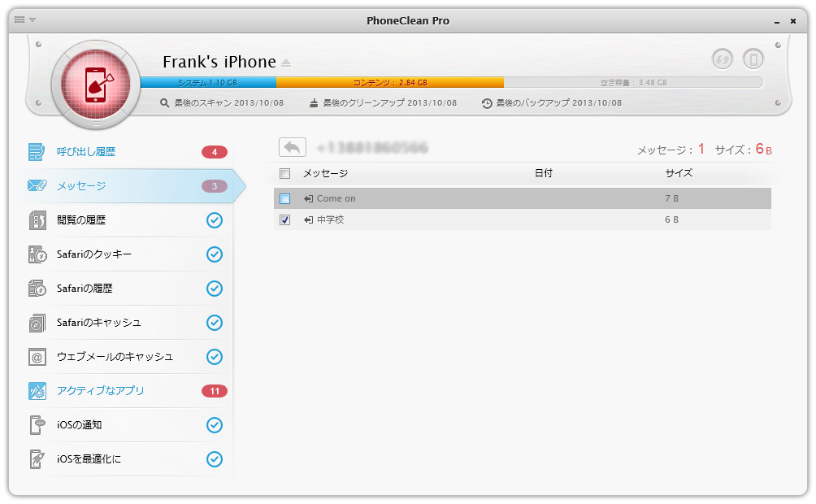Select メッセージ category
The width and height of the screenshot is (816, 504).
(81, 186)
